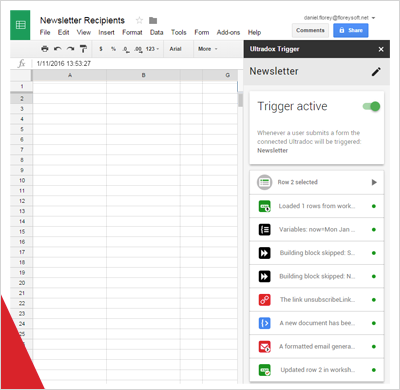The height and width of the screenshot is (390, 400).
Task: Increase decimal places
Action: point(138,49)
